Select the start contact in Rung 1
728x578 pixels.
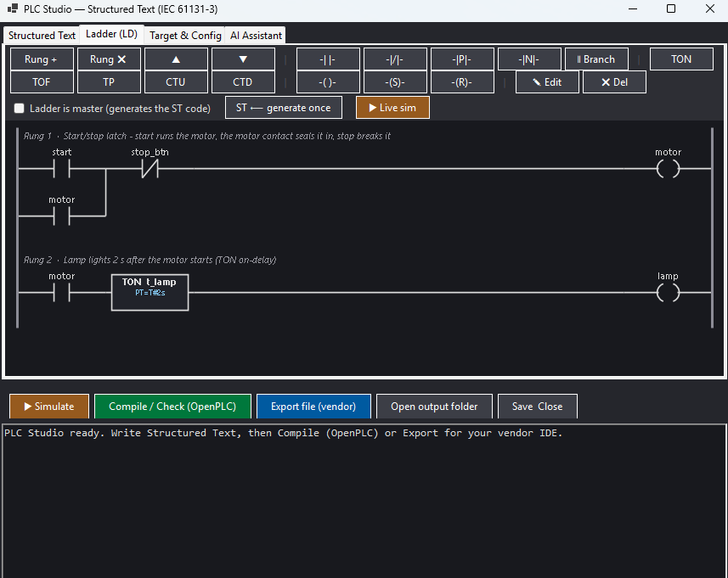62,169
